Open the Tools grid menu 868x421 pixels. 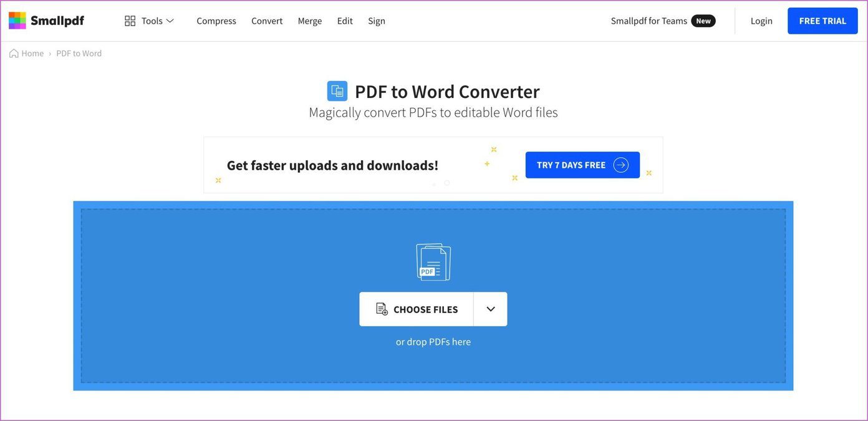click(x=149, y=21)
